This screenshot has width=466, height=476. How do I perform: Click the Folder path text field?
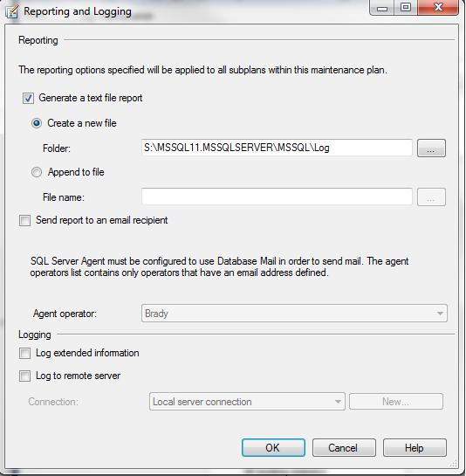coord(277,148)
